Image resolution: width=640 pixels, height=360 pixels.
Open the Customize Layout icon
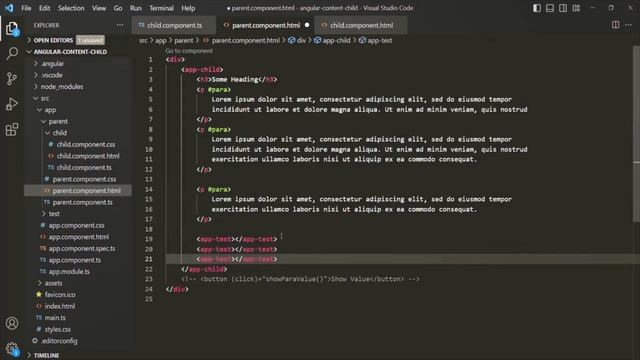click(x=576, y=8)
